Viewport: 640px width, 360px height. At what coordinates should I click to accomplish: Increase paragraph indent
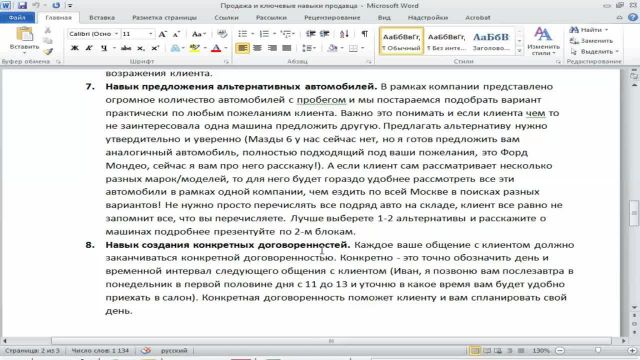(x=325, y=34)
